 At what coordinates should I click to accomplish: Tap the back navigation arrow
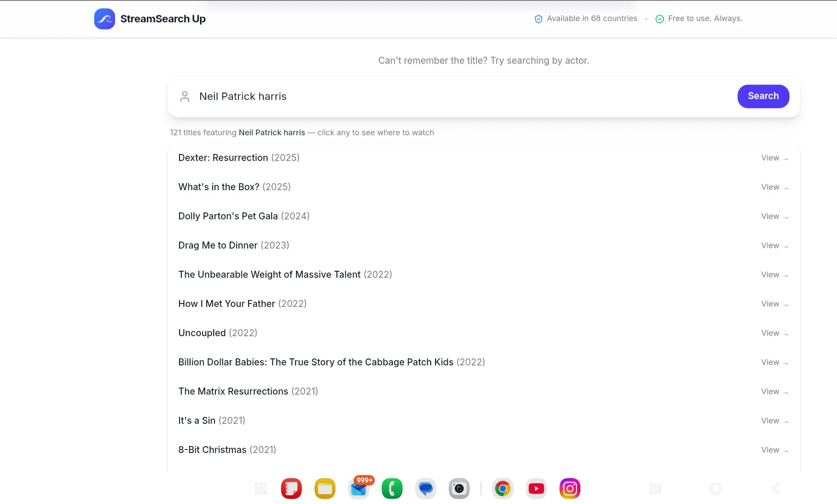click(776, 489)
